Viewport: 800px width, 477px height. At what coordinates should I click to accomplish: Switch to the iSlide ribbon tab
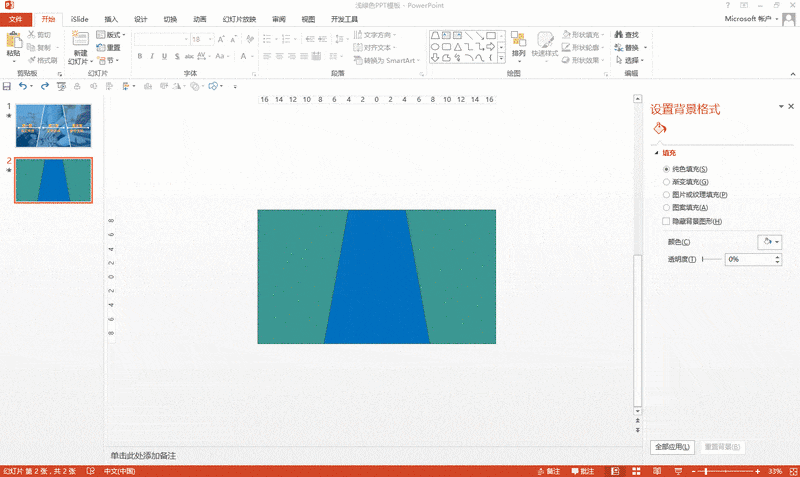point(80,19)
